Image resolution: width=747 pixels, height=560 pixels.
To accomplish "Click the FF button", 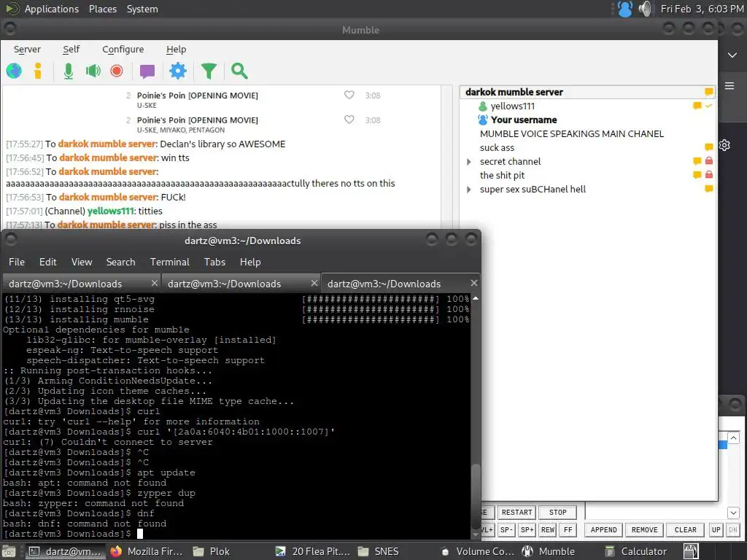I will [x=568, y=529].
